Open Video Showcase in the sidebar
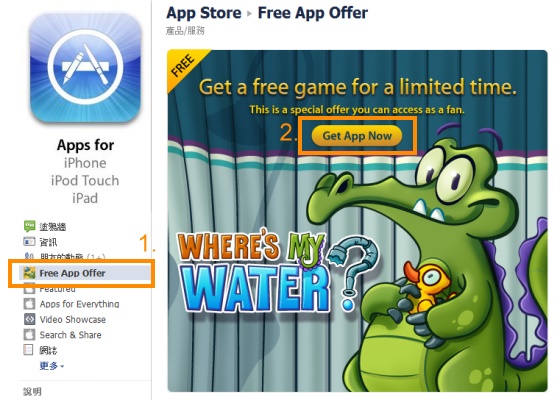 72,319
